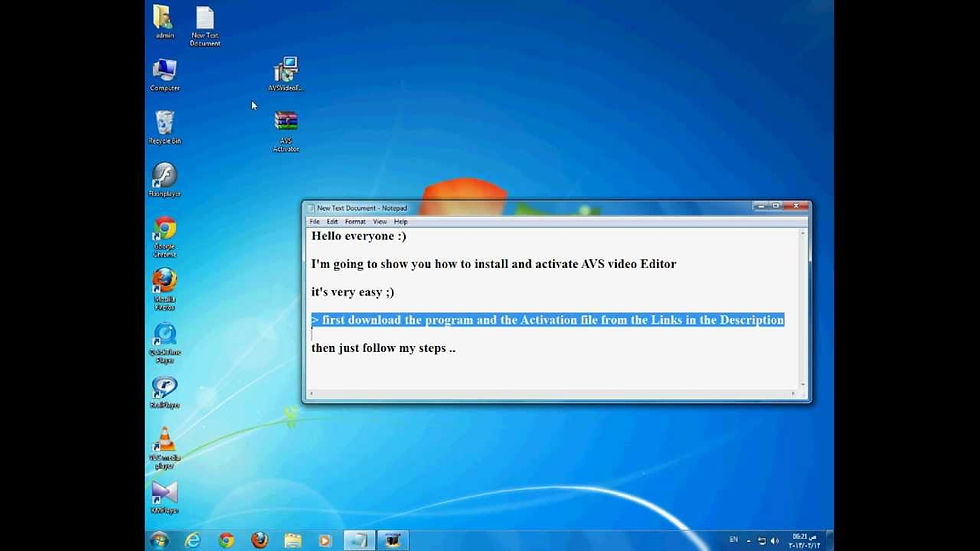The height and width of the screenshot is (551, 980).
Task: Click Notepad vertical scrollbar down arrow
Action: [x=803, y=385]
